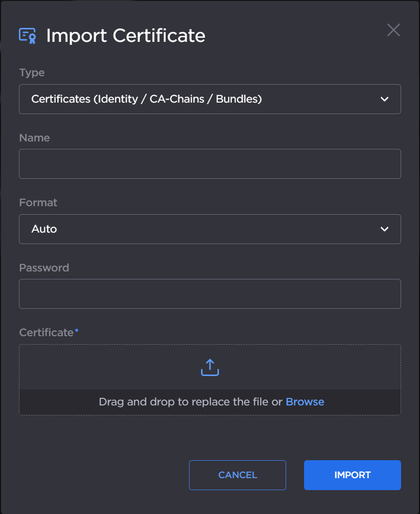Screen dimensions: 420x514
Task: Expand the Certificates (Identity / CA-Chains / Bundles) selector
Action: (210, 99)
